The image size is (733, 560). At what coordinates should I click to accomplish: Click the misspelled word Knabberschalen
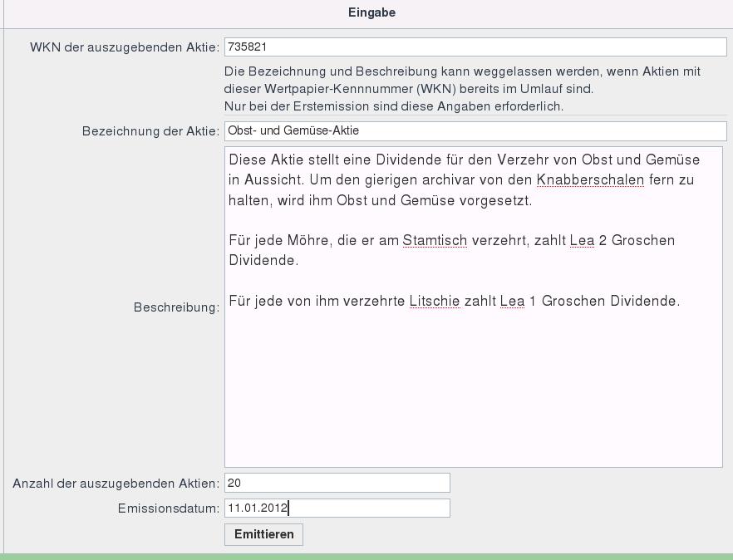[x=590, y=179]
